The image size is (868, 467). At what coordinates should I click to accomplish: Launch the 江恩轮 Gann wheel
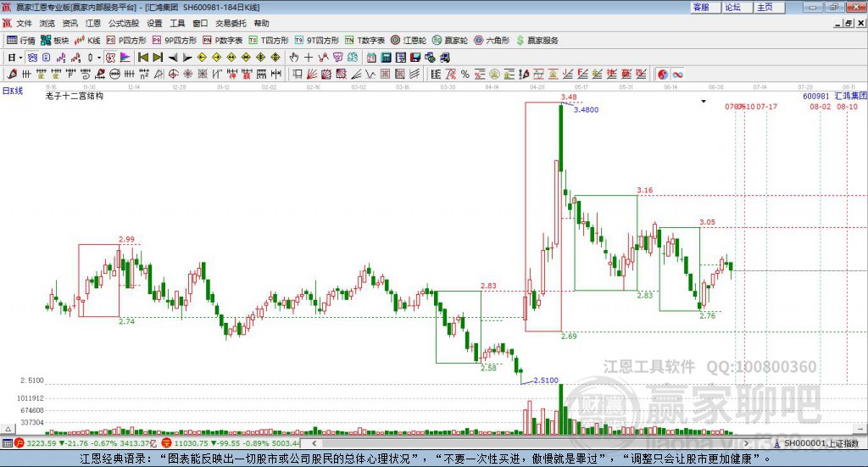point(408,41)
